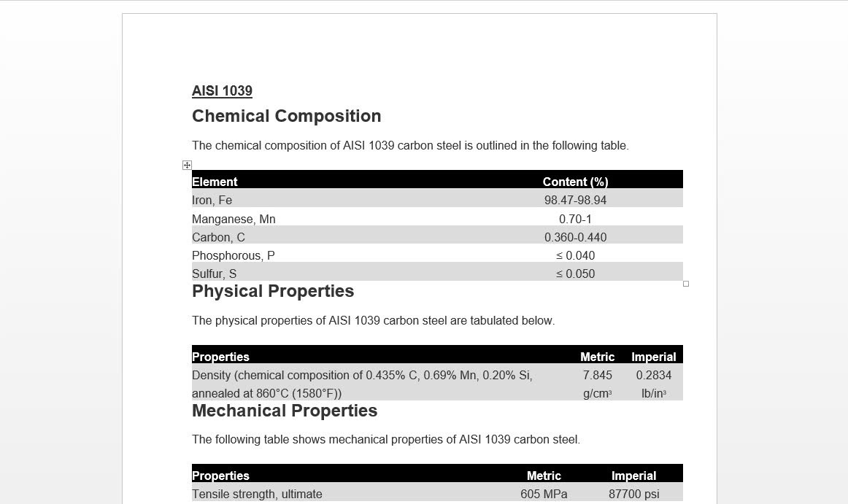Click the 98.47-98.94 iron content value

coord(575,200)
